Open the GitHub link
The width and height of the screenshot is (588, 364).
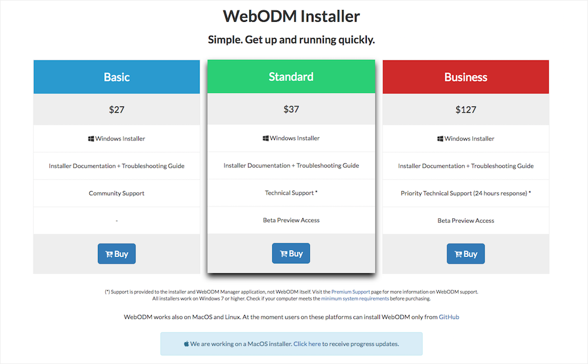[x=449, y=317]
